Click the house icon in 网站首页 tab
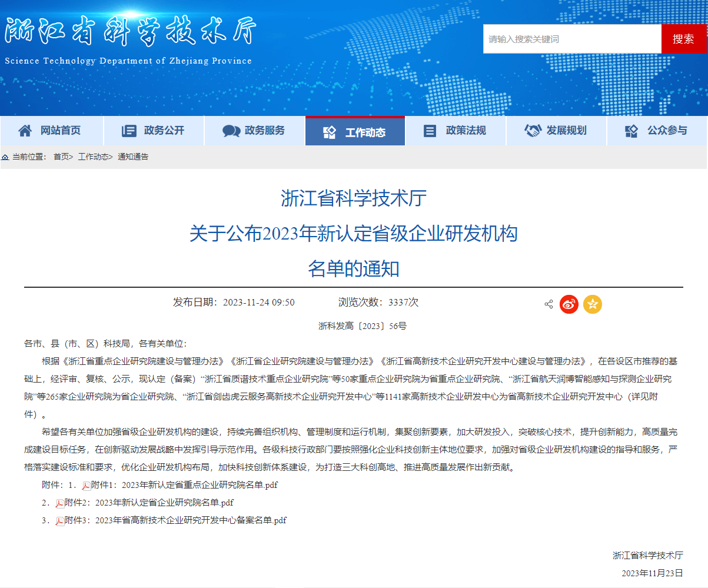The image size is (708, 588). 25,131
